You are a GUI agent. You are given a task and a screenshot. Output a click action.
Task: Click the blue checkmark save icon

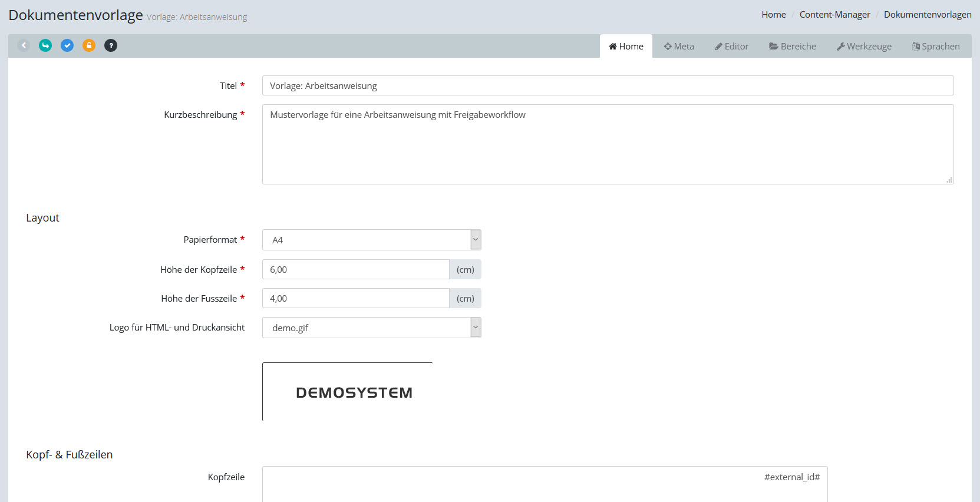point(67,45)
